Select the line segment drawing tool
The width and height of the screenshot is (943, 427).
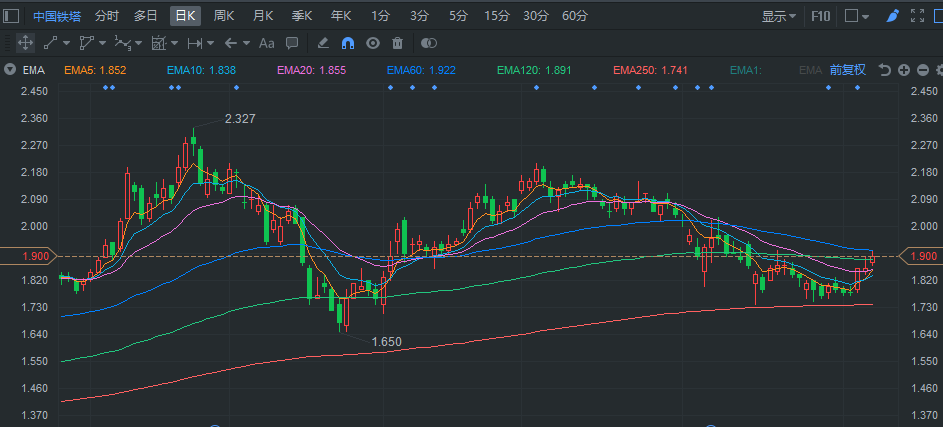[51, 43]
